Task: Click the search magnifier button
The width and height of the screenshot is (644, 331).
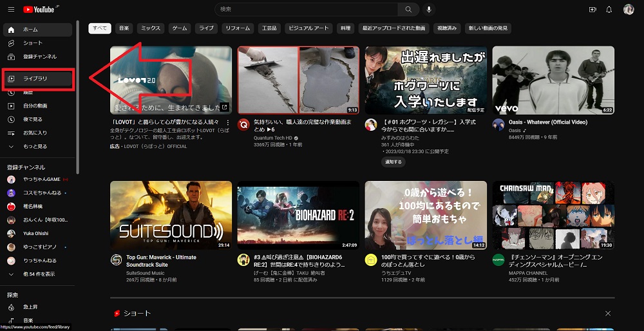Action: click(408, 10)
